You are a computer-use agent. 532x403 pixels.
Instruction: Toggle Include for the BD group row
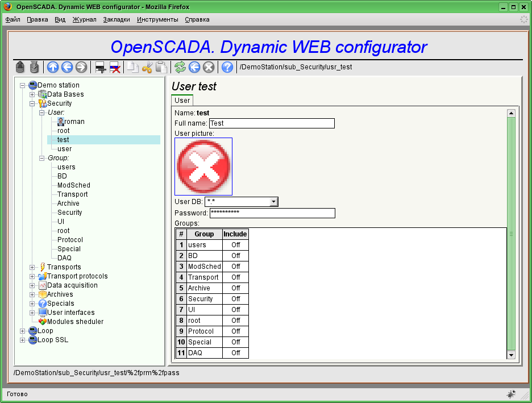235,256
